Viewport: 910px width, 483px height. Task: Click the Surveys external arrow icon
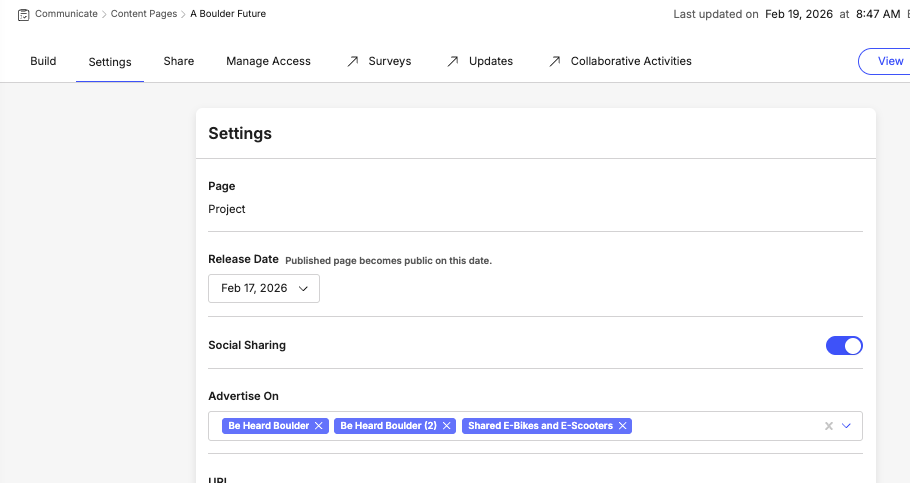[353, 61]
